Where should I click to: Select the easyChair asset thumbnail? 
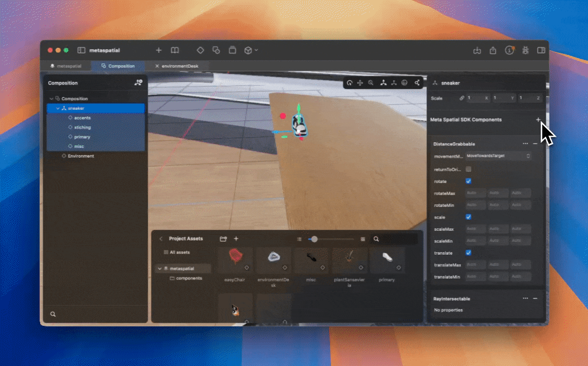click(x=235, y=260)
